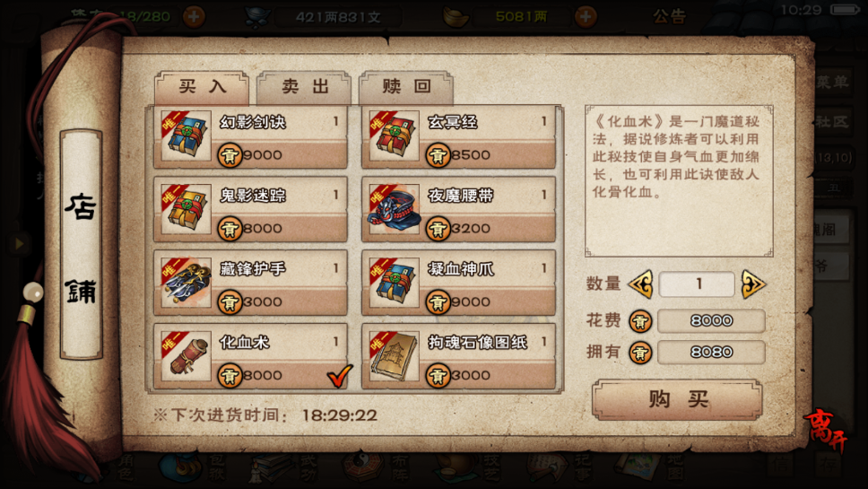The width and height of the screenshot is (868, 489).
Task: Select the 幻影剑诀 book icon
Action: [187, 135]
